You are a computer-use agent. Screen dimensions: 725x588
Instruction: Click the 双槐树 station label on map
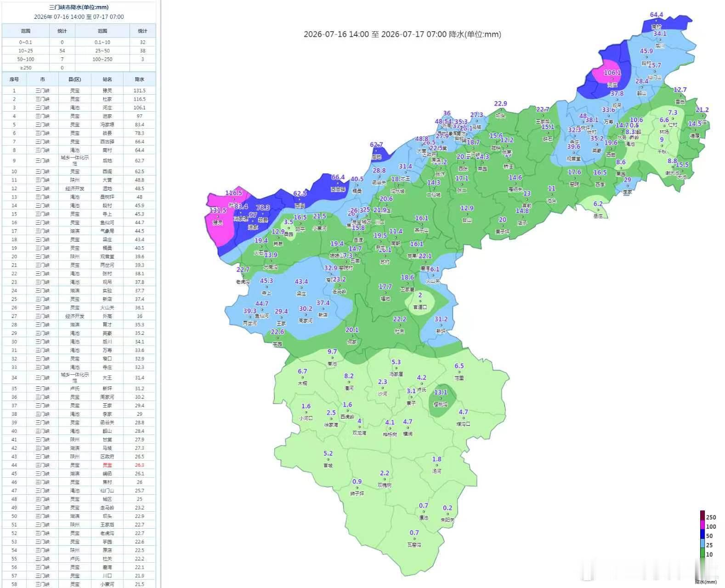point(385,485)
